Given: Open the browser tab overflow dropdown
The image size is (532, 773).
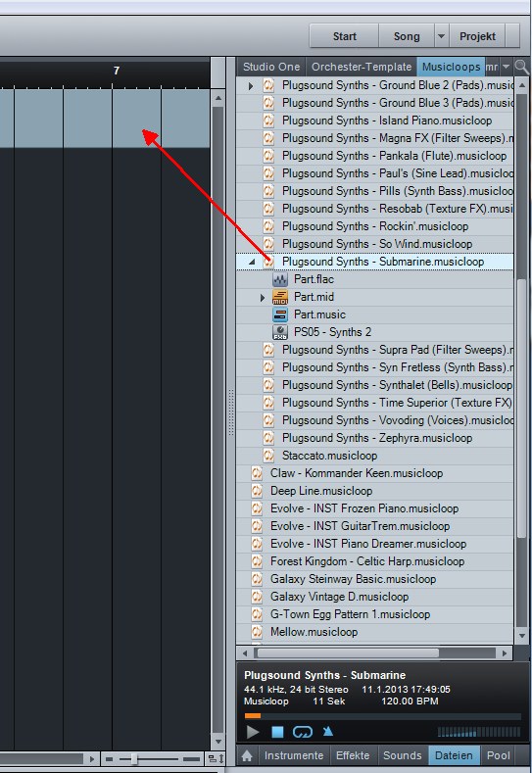Looking at the screenshot, I should point(507,67).
